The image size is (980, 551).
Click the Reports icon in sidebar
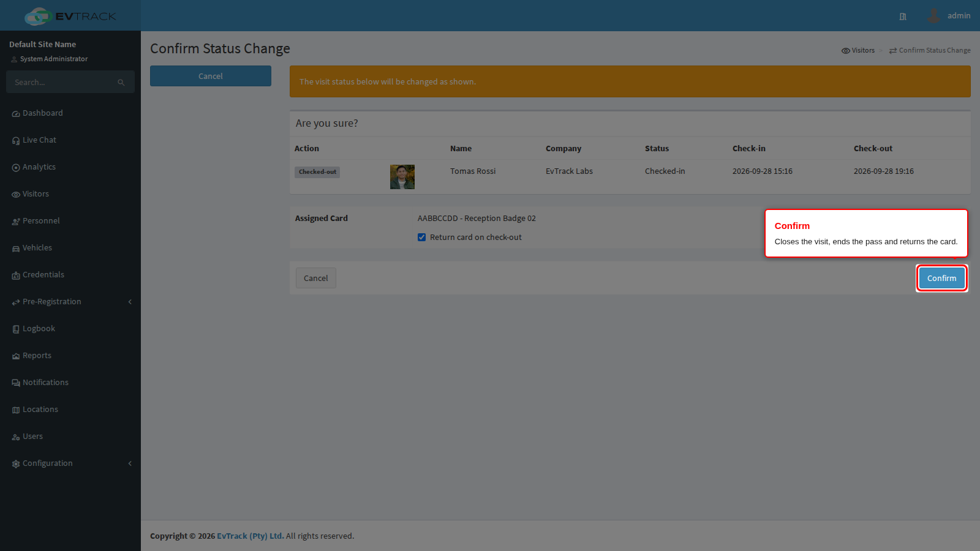pos(16,356)
